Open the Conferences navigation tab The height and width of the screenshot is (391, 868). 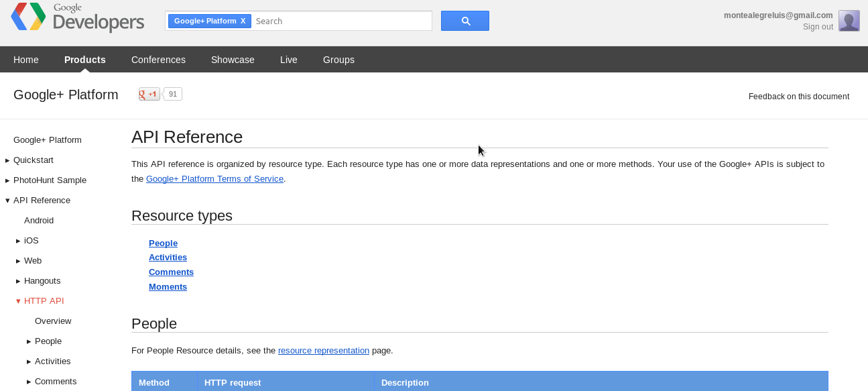coord(158,60)
